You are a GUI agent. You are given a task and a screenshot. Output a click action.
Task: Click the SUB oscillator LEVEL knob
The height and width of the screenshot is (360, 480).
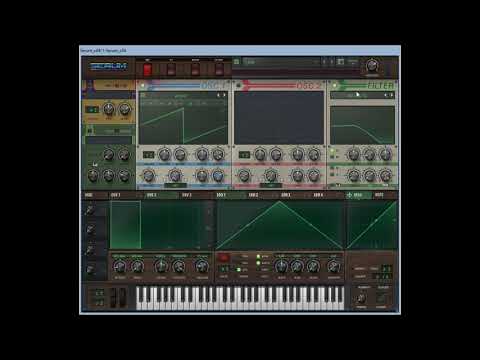click(124, 109)
